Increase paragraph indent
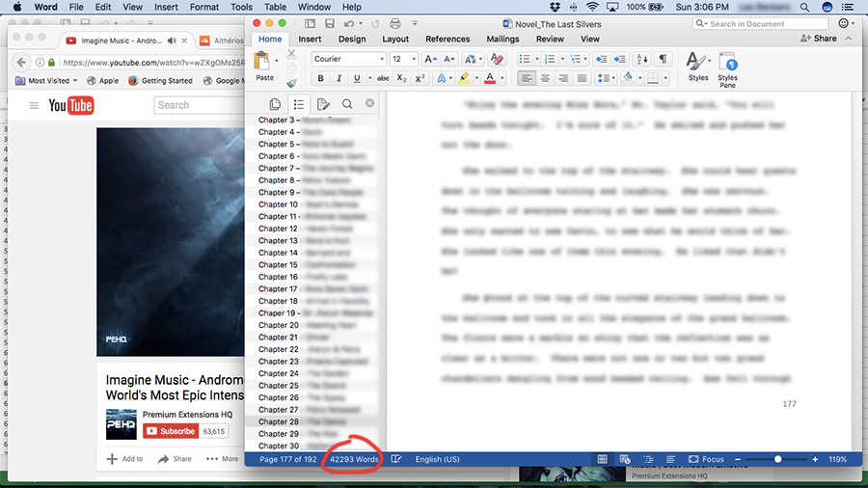This screenshot has width=868, height=488. point(620,59)
